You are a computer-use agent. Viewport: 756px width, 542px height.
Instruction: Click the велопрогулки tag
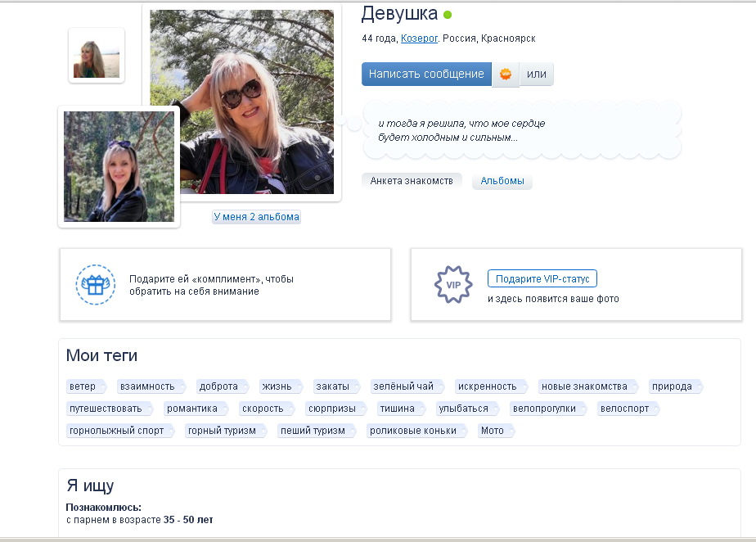pos(547,409)
